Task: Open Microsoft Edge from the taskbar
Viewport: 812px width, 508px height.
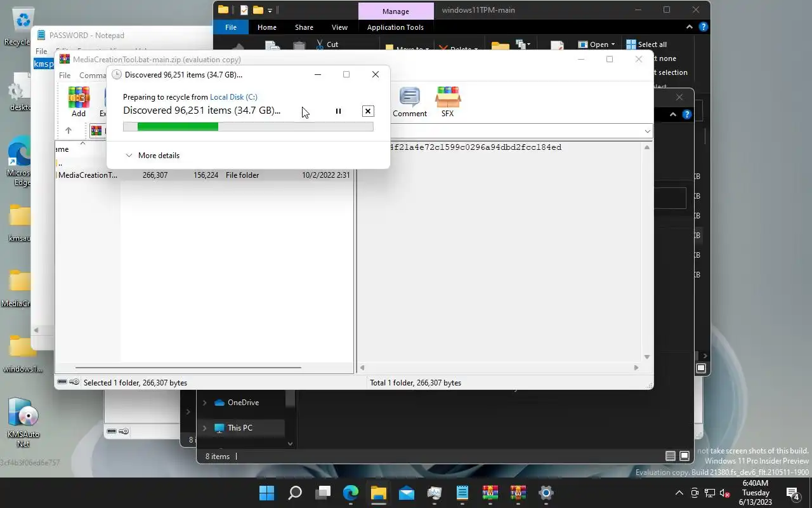Action: coord(351,493)
